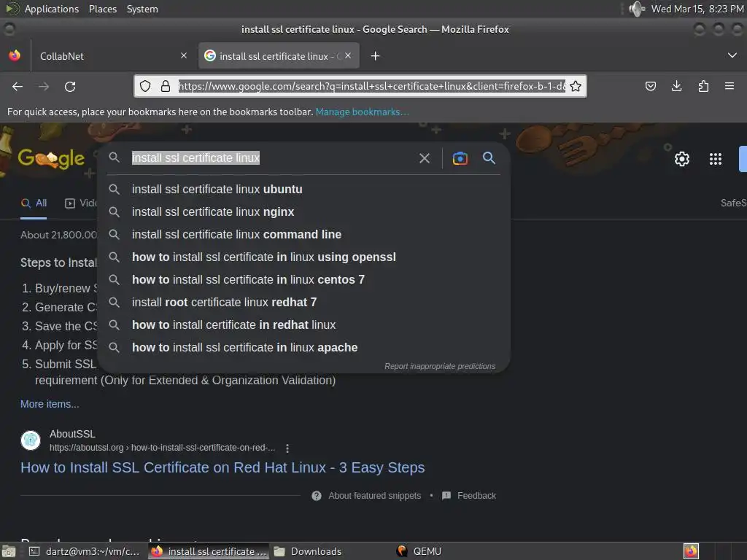Go back using the browser back arrow
Screen dimensions: 747x560
tap(18, 86)
